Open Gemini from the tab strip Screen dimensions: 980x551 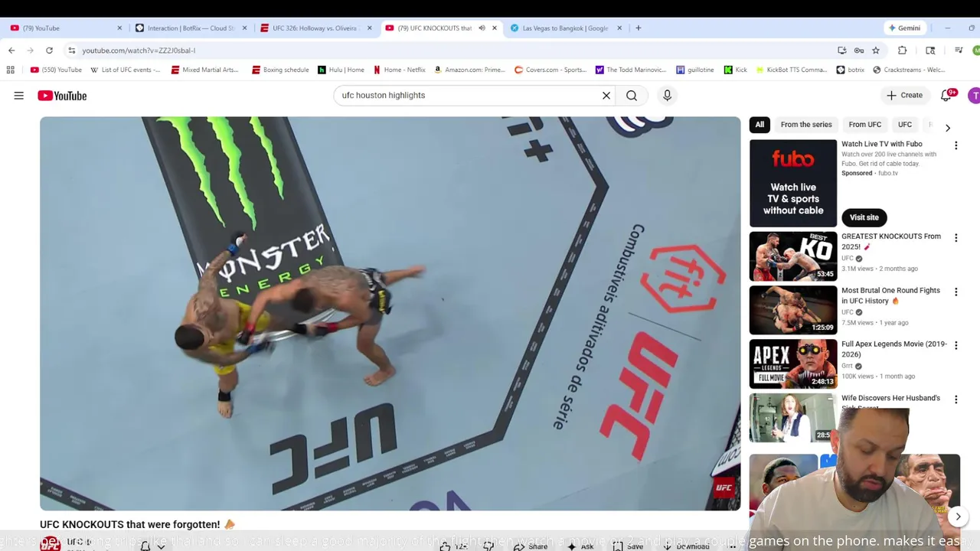click(x=904, y=28)
